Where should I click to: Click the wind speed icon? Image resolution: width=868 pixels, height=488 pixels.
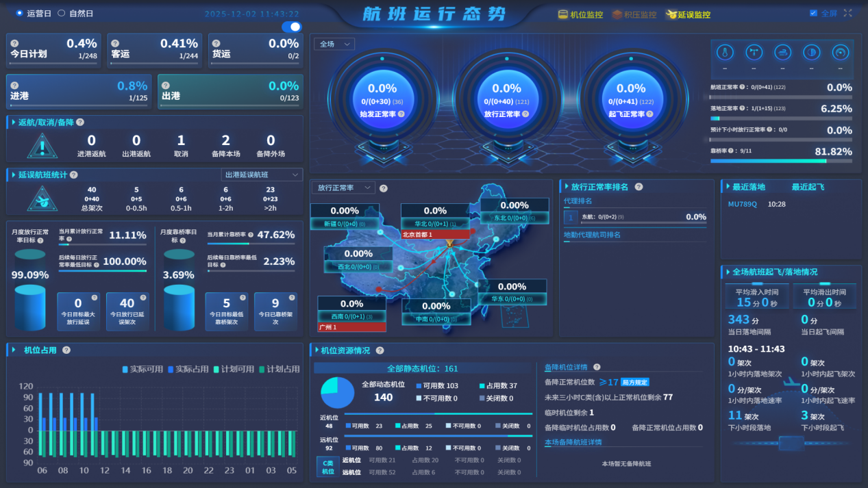[x=782, y=53]
